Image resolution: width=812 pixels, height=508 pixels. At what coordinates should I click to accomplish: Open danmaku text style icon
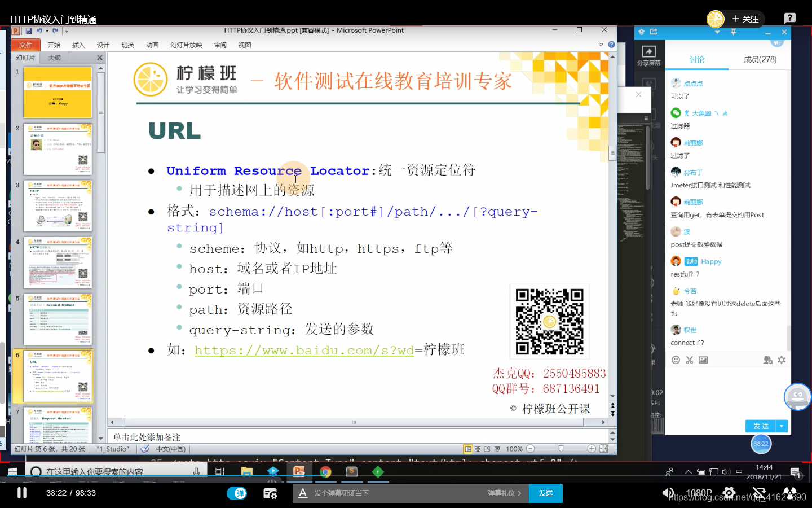[x=303, y=493]
